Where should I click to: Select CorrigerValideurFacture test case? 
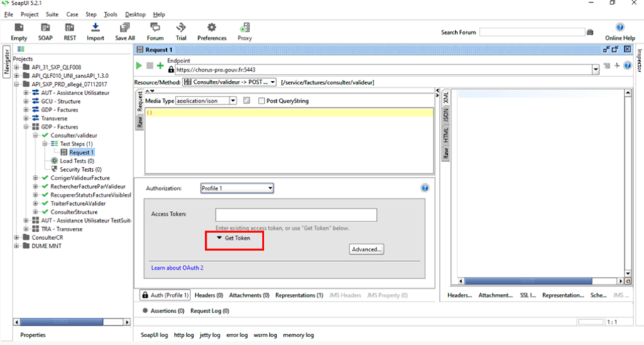[x=80, y=178]
